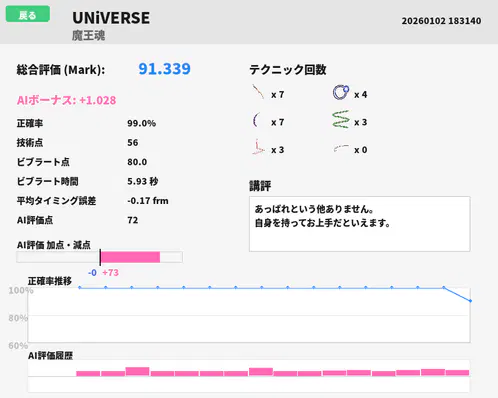Click the 講評 heading
This screenshot has height=398, width=498.
coord(260,186)
